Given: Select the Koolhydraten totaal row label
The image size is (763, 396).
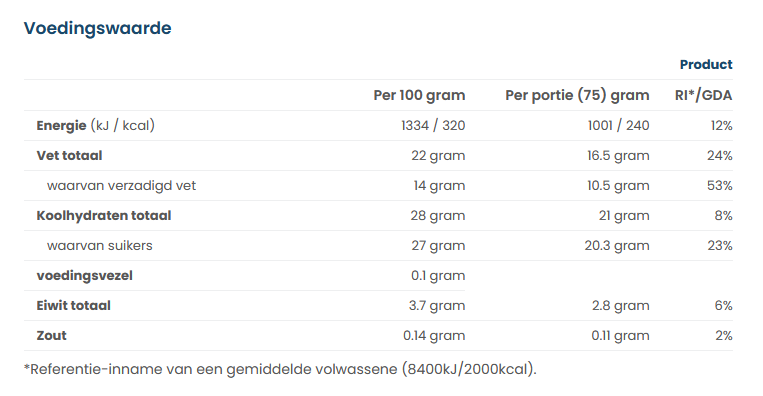Looking at the screenshot, I should tap(104, 216).
